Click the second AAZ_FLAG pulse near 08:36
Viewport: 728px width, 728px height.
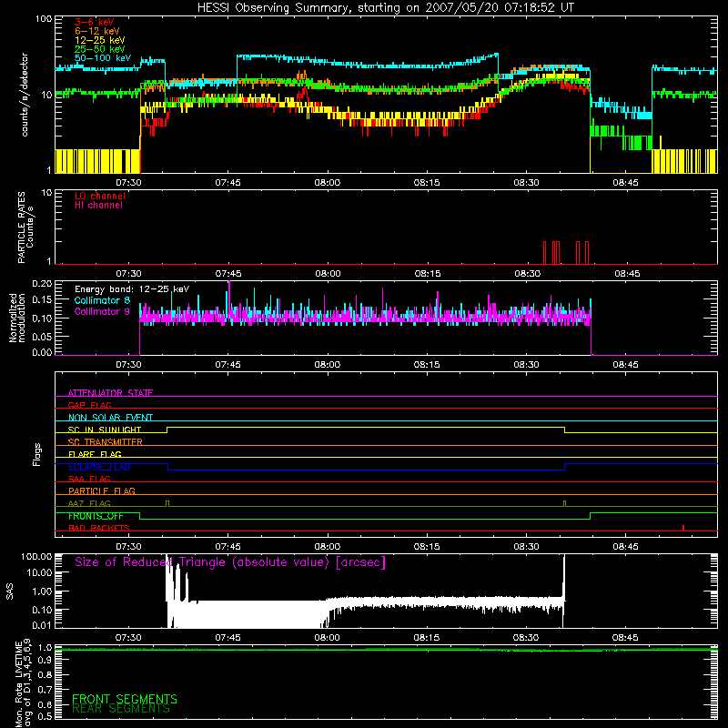tap(564, 504)
